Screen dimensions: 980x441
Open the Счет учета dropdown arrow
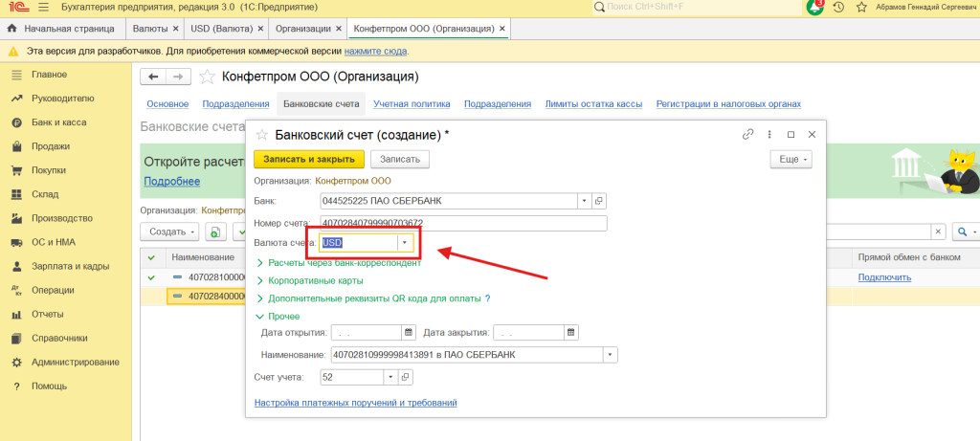tap(390, 377)
